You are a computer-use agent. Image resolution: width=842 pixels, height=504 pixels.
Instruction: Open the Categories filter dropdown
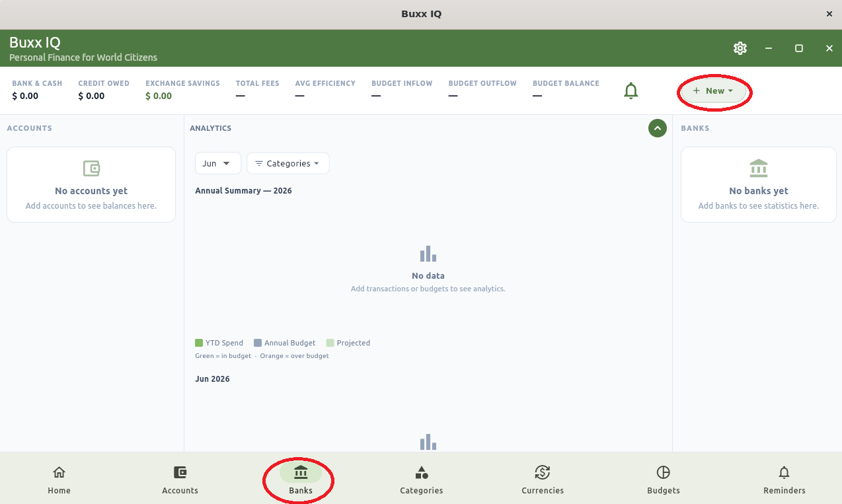click(288, 163)
